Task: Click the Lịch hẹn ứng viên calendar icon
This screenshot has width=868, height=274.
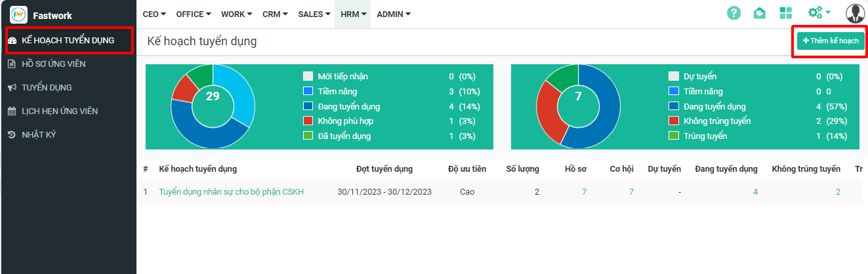Action: 11,111
